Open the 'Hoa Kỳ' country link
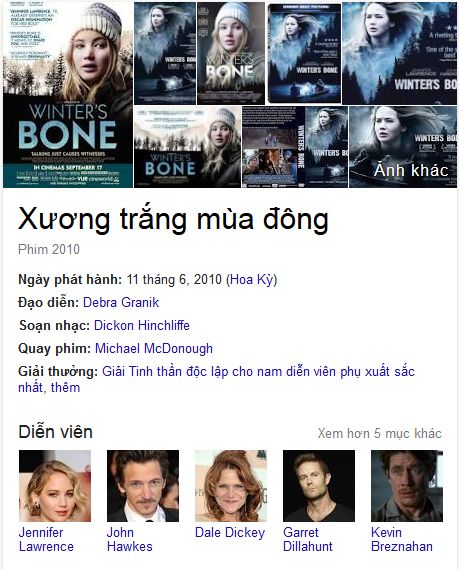Image resolution: width=459 pixels, height=569 pixels. coord(251,279)
